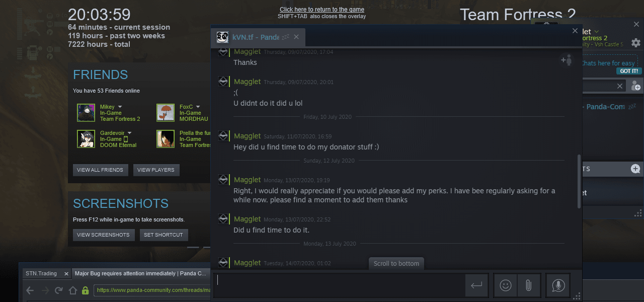Start voice chat with microphone icon

click(x=558, y=285)
